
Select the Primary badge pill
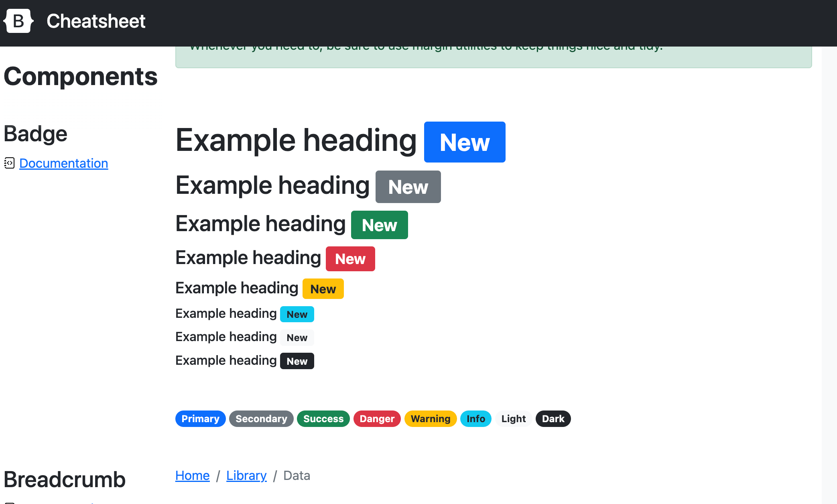point(200,419)
